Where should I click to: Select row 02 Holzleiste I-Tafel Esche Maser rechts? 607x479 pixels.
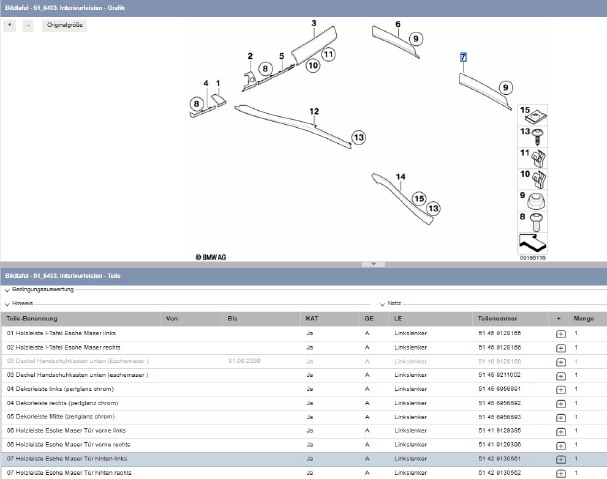pos(304,347)
